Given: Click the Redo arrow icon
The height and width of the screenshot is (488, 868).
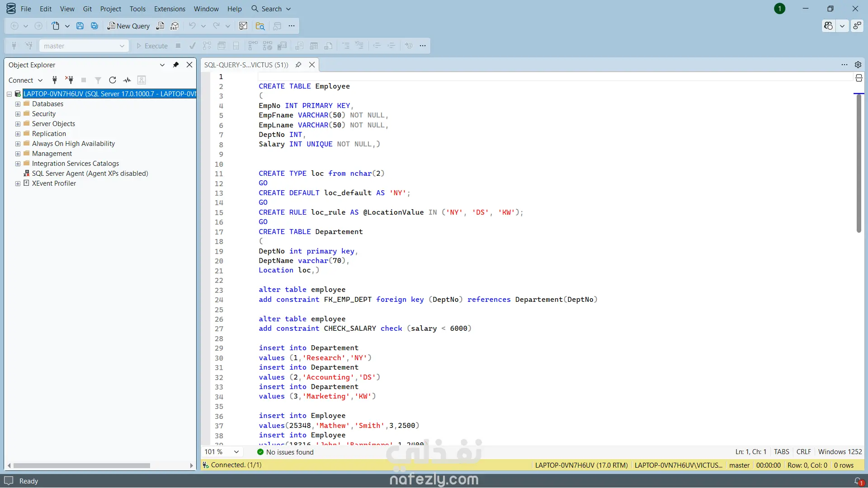Looking at the screenshot, I should tap(217, 26).
